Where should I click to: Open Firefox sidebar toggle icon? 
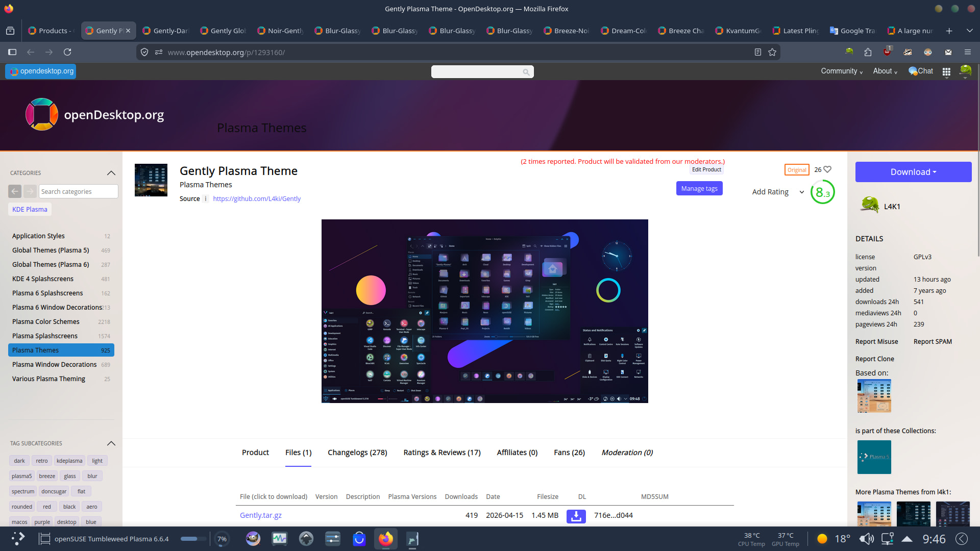coord(12,52)
